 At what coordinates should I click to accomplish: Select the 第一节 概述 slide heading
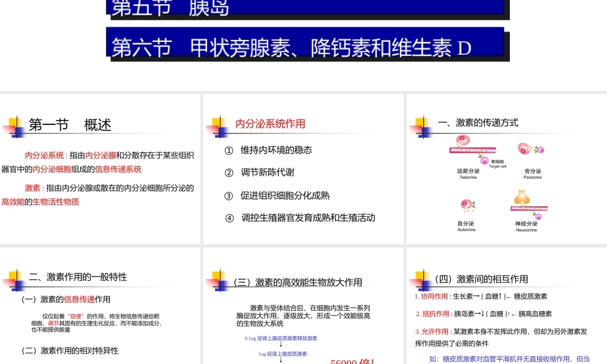click(x=70, y=125)
